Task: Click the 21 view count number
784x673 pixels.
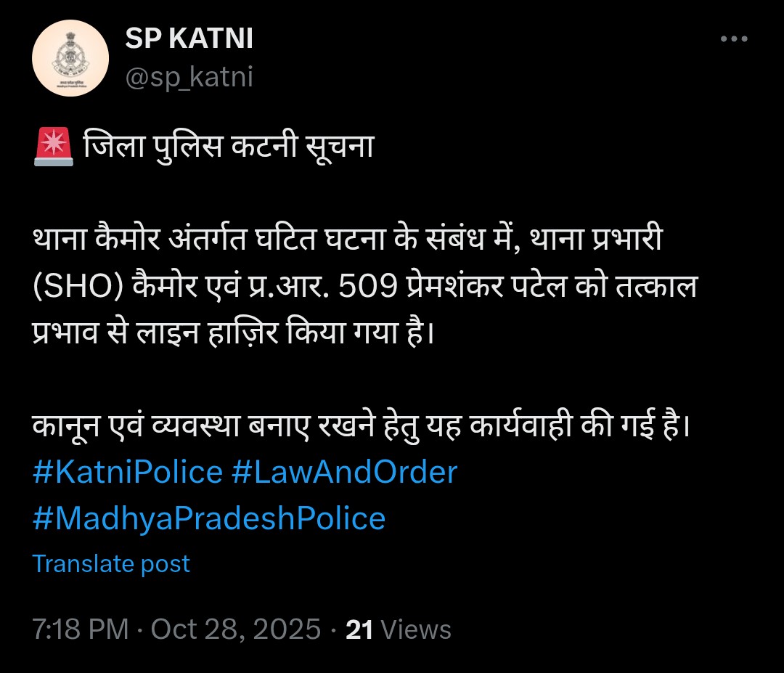Action: 359,629
